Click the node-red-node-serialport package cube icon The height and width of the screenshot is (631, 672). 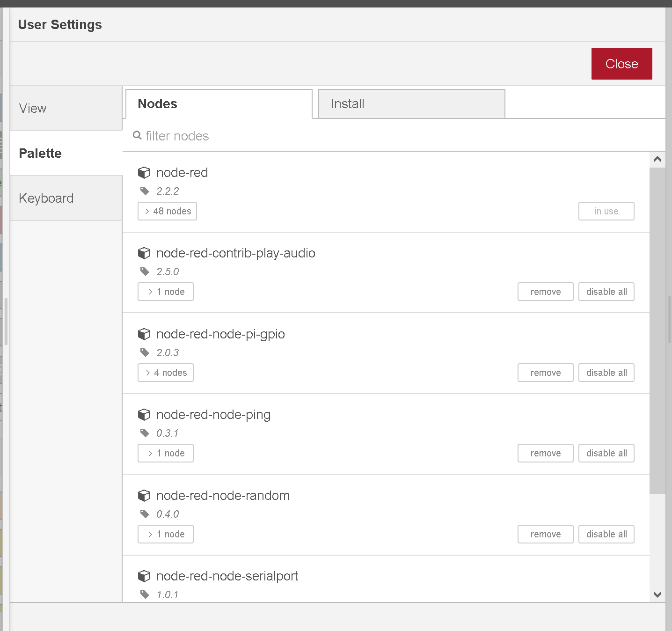click(144, 576)
